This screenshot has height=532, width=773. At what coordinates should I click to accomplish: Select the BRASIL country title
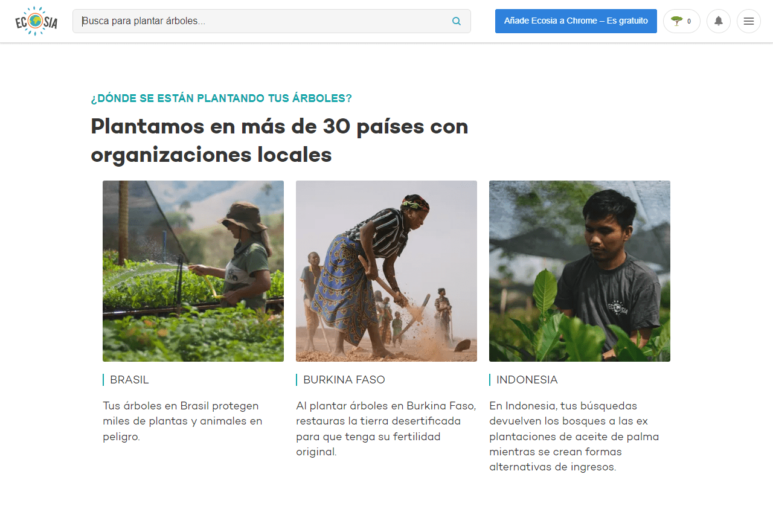click(x=129, y=380)
